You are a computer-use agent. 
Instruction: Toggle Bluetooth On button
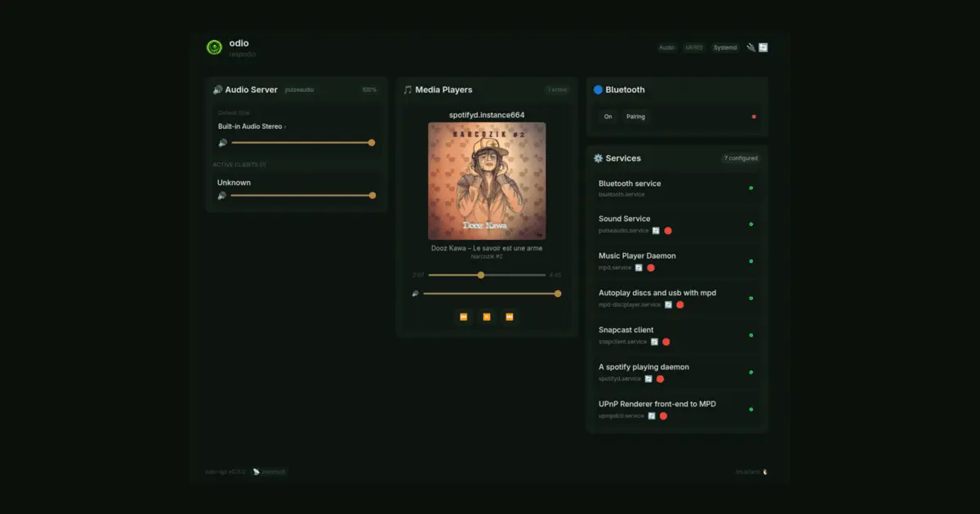tap(608, 117)
